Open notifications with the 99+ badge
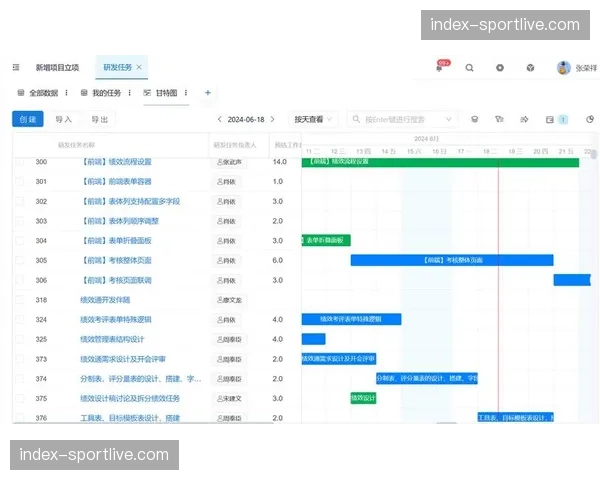600x480 pixels. point(441,66)
